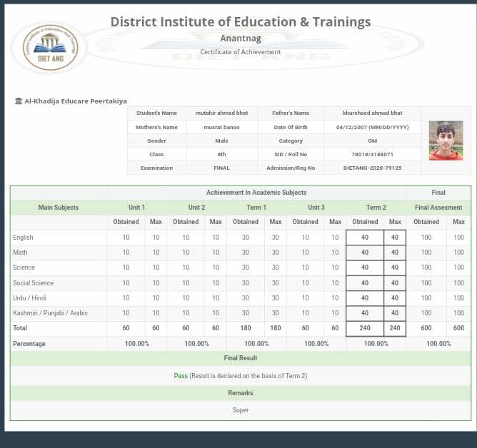The height and width of the screenshot is (448, 477).
Task: Click the 'Certificate of Achievement' text
Action: pyautogui.click(x=241, y=52)
